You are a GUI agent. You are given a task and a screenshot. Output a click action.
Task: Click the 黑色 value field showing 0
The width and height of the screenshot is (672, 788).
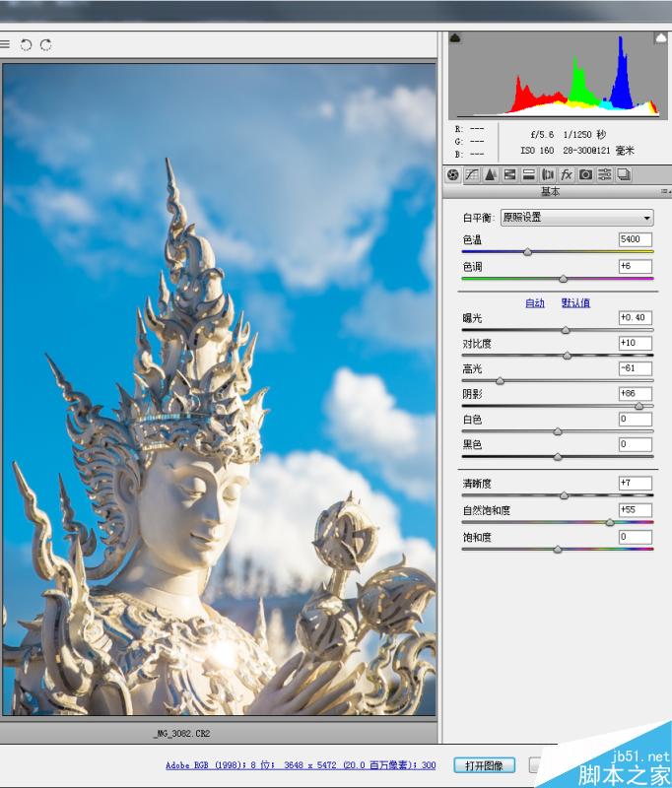tap(636, 444)
